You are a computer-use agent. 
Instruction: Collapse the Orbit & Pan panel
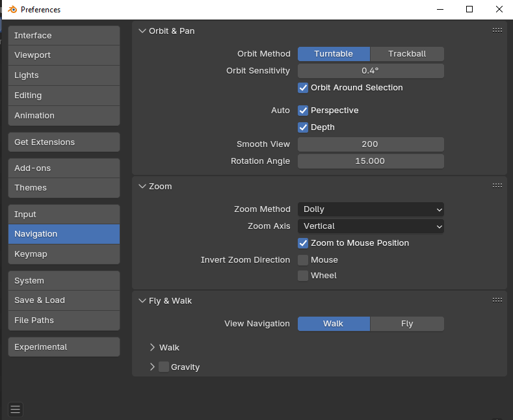(142, 31)
